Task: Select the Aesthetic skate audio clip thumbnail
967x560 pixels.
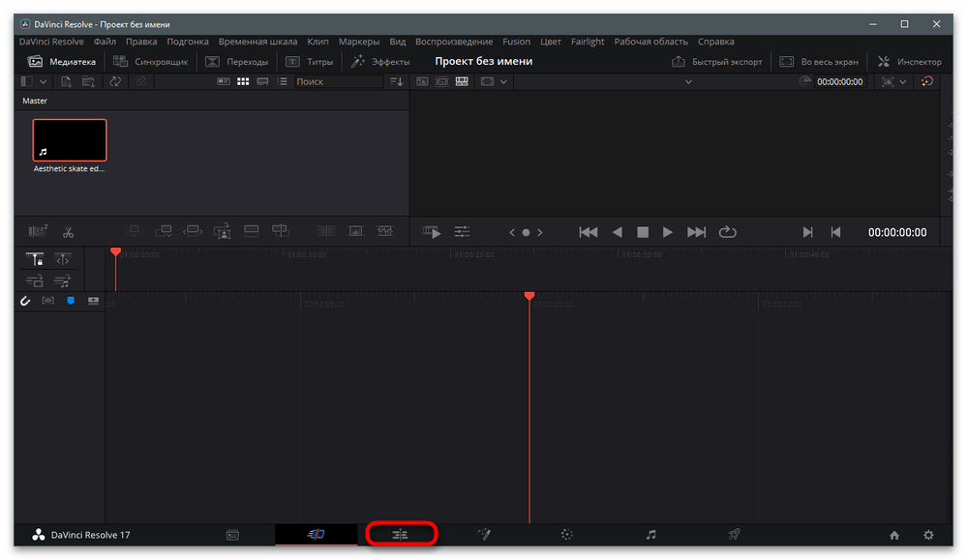Action: click(70, 140)
